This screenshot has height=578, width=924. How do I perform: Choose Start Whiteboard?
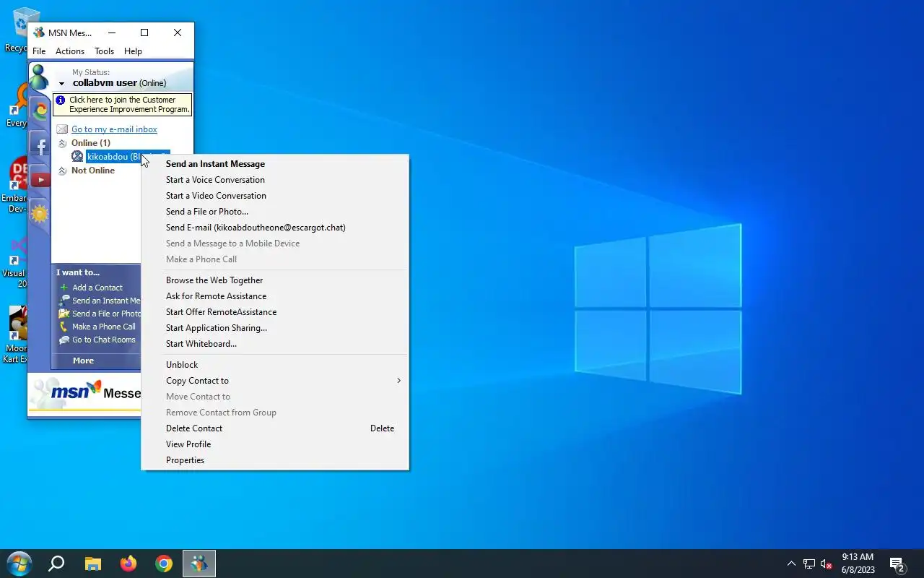(x=275, y=344)
